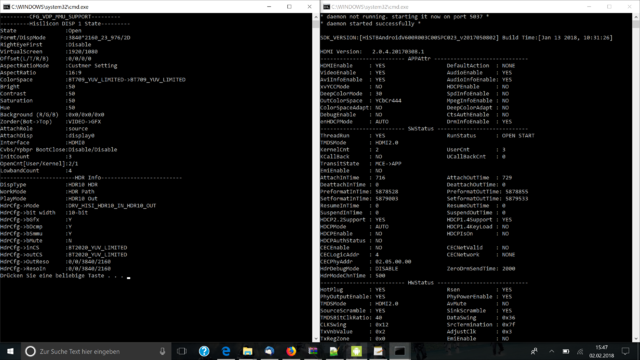Click the battery icon in system tray
The width and height of the screenshot is (640, 360).
pyautogui.click(x=566, y=351)
